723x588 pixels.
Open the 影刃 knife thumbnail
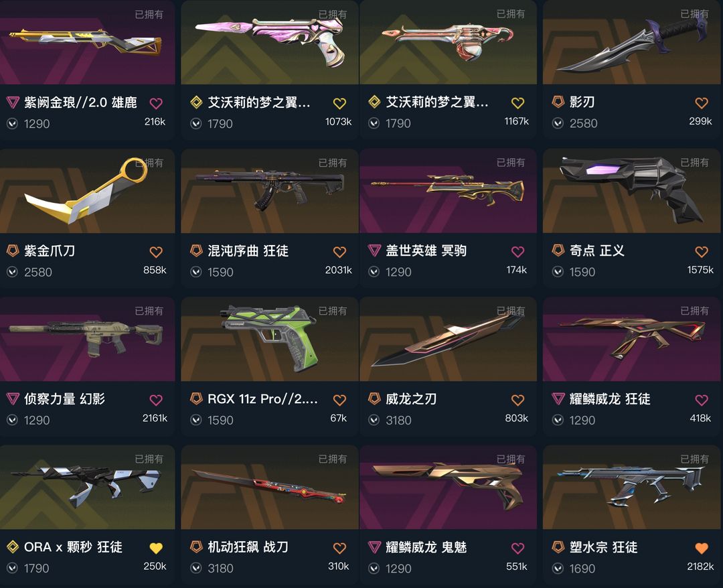[633, 42]
